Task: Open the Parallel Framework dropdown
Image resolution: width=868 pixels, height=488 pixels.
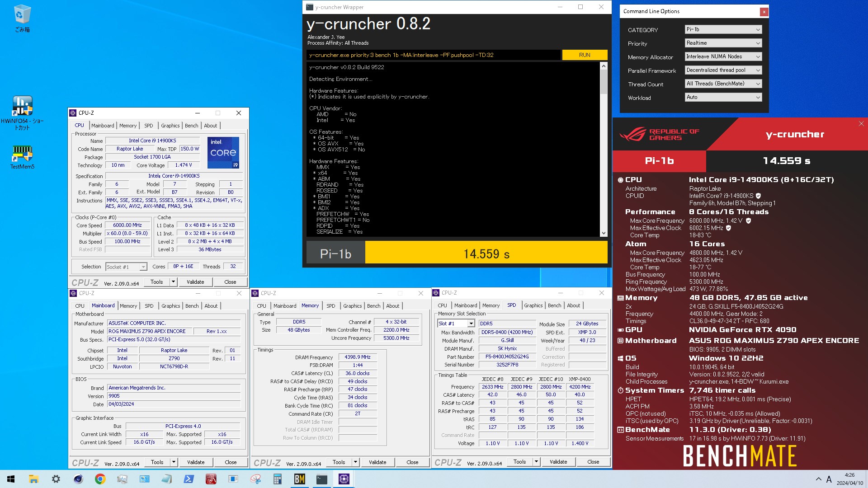Action: coord(723,70)
